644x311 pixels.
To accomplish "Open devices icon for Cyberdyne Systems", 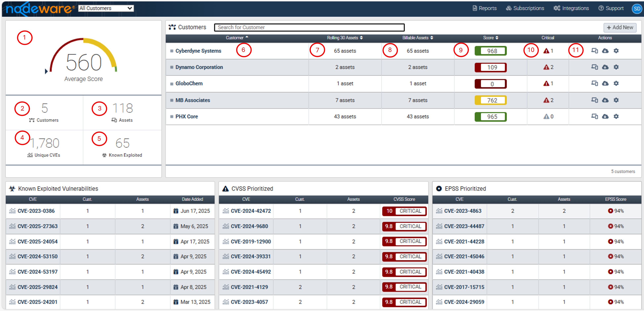I will (x=594, y=51).
